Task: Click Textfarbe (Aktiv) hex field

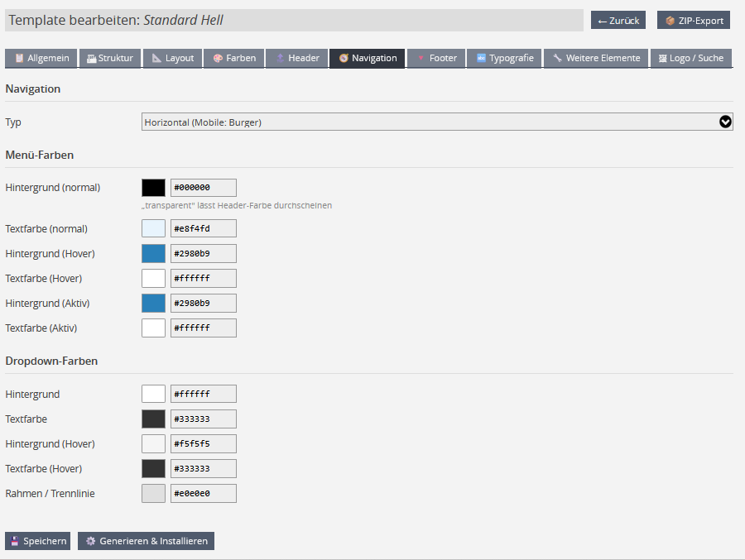Action: tap(204, 328)
